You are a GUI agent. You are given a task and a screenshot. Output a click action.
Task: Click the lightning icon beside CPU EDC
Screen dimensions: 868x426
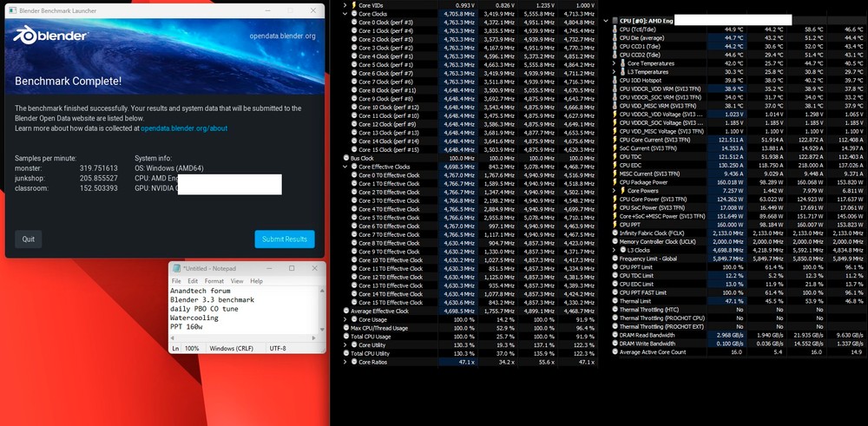615,165
